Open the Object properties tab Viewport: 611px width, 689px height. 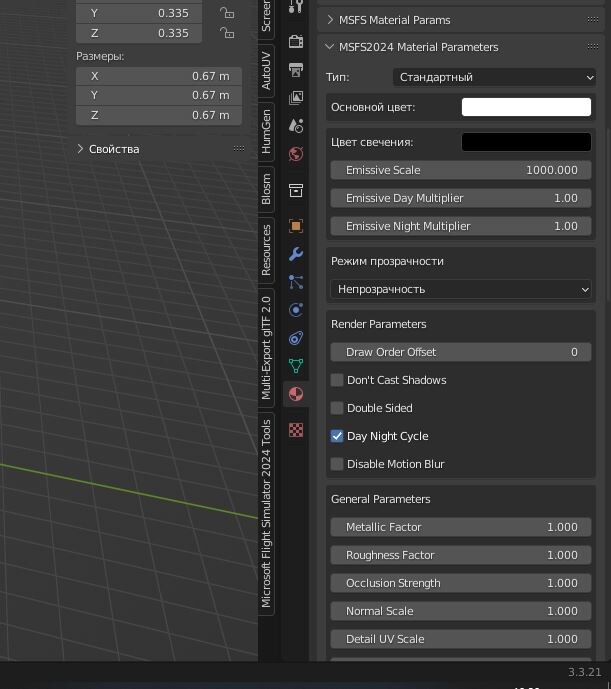coord(296,226)
